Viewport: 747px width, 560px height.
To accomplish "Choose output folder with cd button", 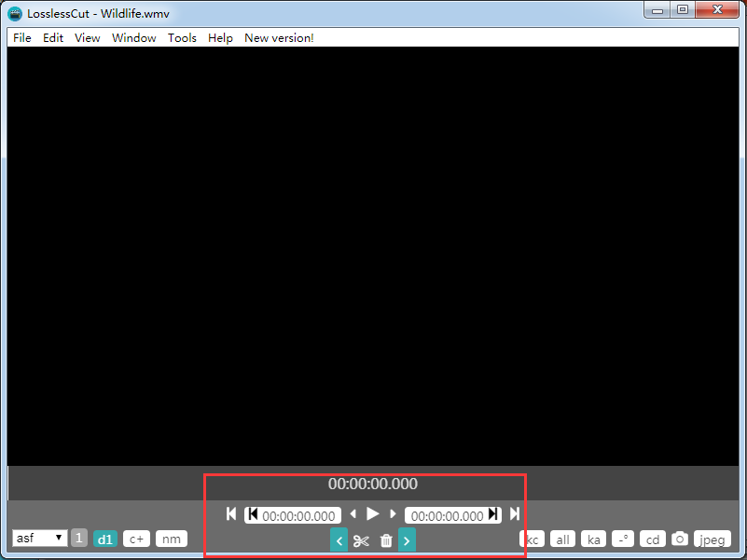I will click(x=653, y=540).
